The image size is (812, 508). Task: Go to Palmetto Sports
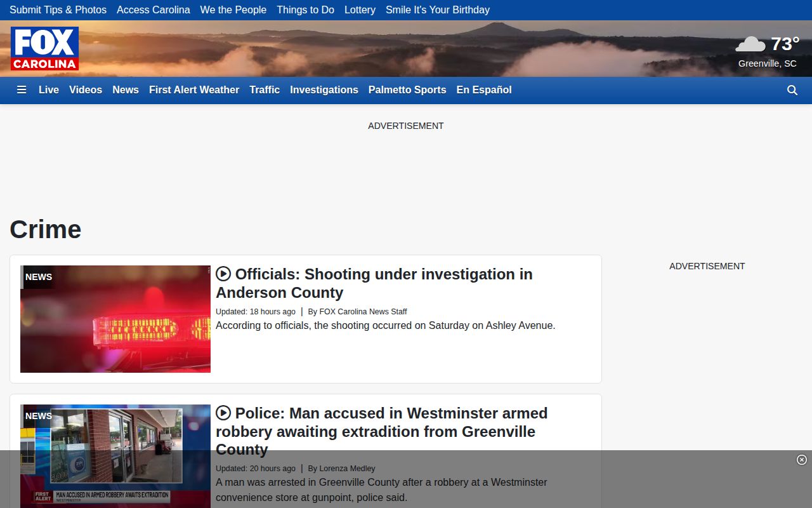click(407, 90)
